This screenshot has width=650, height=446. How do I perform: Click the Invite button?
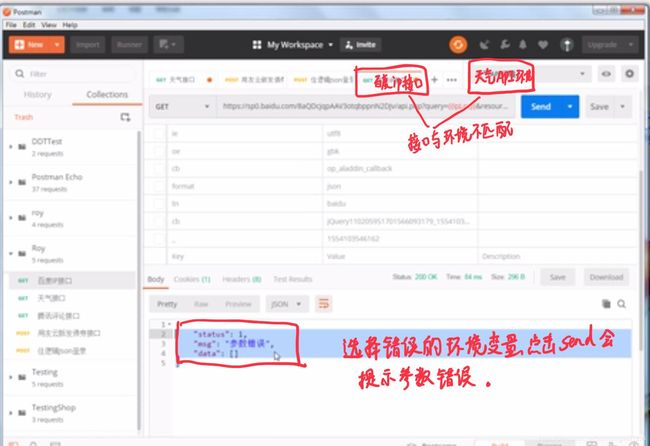[360, 45]
